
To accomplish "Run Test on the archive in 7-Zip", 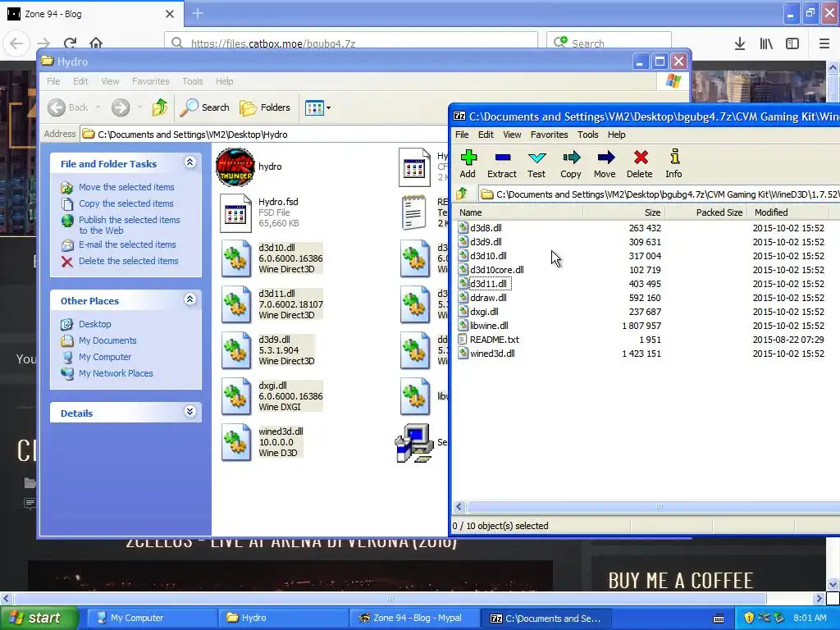I will click(536, 164).
